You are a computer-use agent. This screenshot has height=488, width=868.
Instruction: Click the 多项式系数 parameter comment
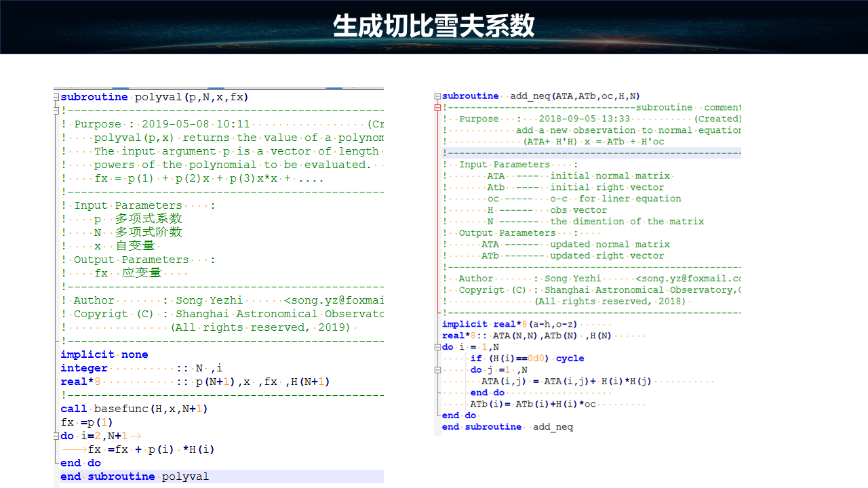pos(148,219)
